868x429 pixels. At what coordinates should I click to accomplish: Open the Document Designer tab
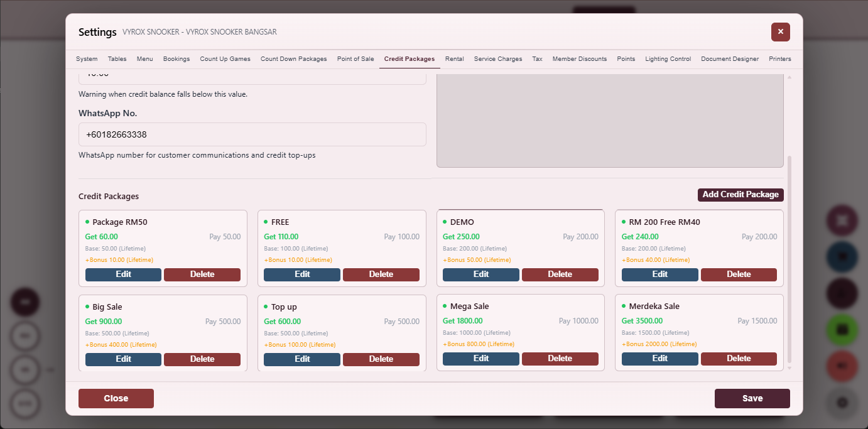click(x=730, y=59)
